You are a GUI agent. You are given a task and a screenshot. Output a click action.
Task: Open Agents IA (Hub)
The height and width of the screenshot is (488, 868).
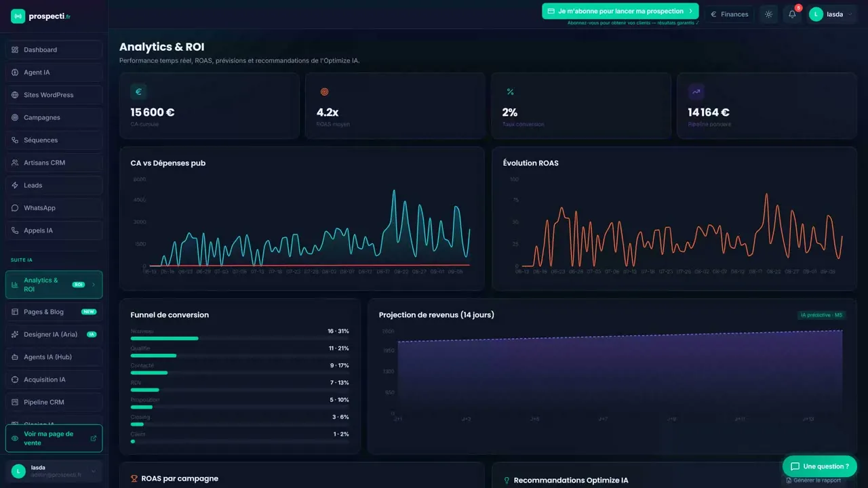tap(54, 357)
